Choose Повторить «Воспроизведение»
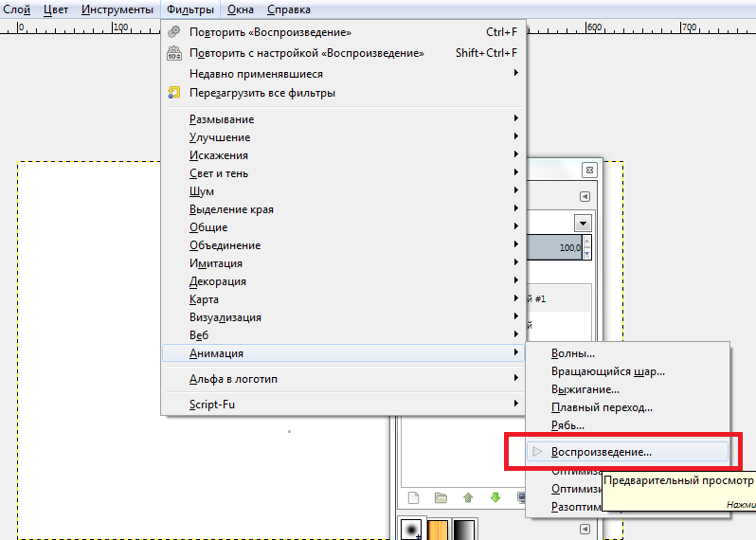 click(343, 32)
